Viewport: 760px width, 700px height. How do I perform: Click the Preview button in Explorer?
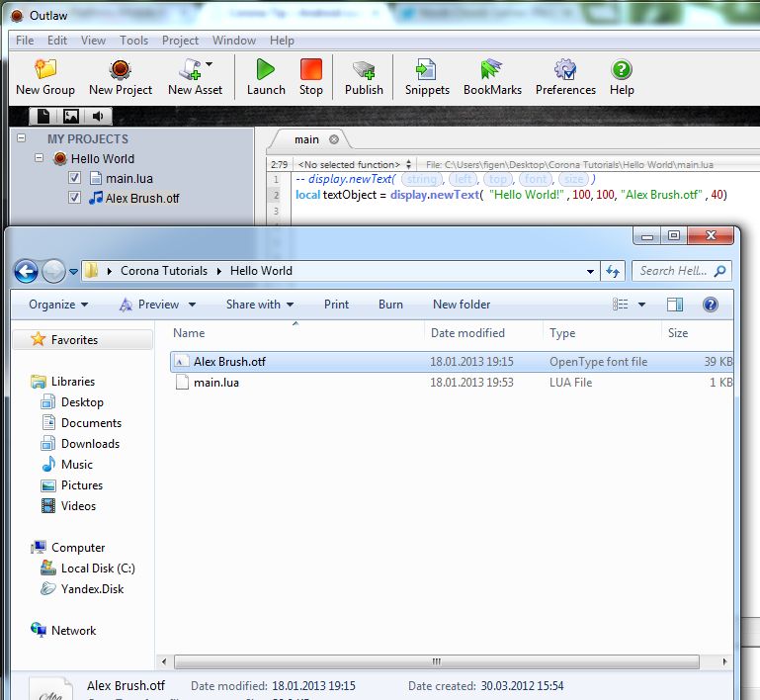click(150, 305)
